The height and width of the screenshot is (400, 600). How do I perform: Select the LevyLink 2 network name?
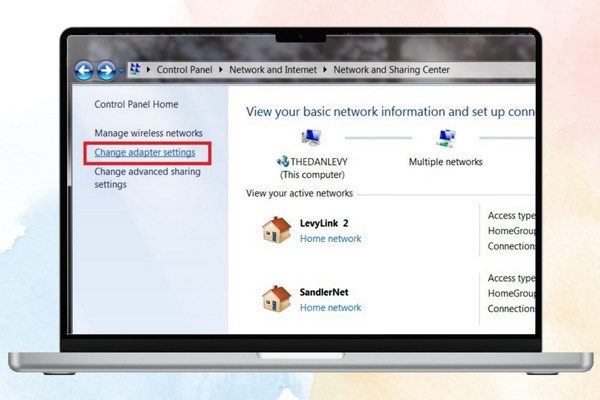[324, 223]
